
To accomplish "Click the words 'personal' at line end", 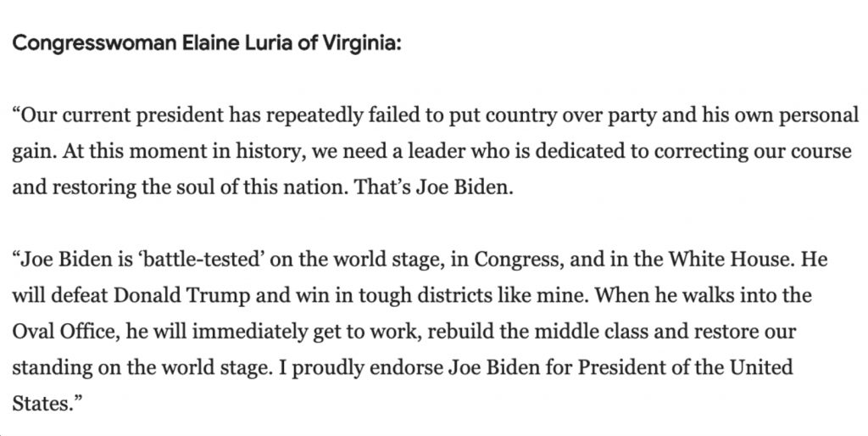I will pos(819,116).
